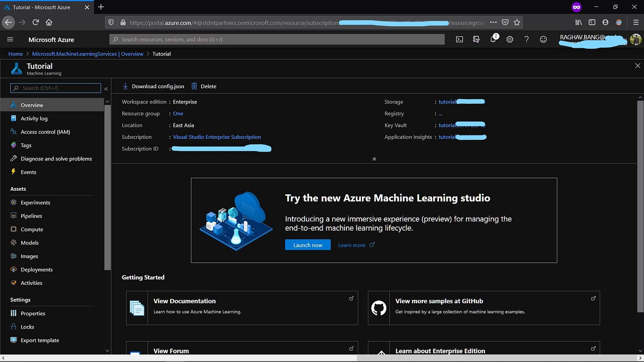Open the View more samples at GitHub card

[x=484, y=308]
